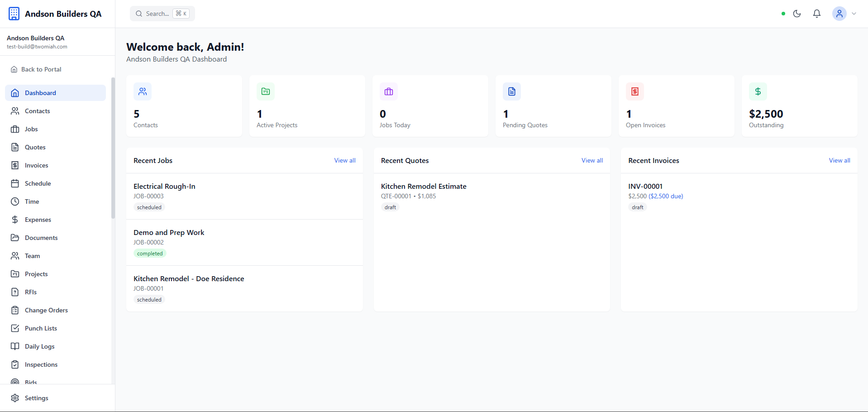This screenshot has width=868, height=412.
Task: Open the Inspections sidebar item
Action: coord(41,364)
